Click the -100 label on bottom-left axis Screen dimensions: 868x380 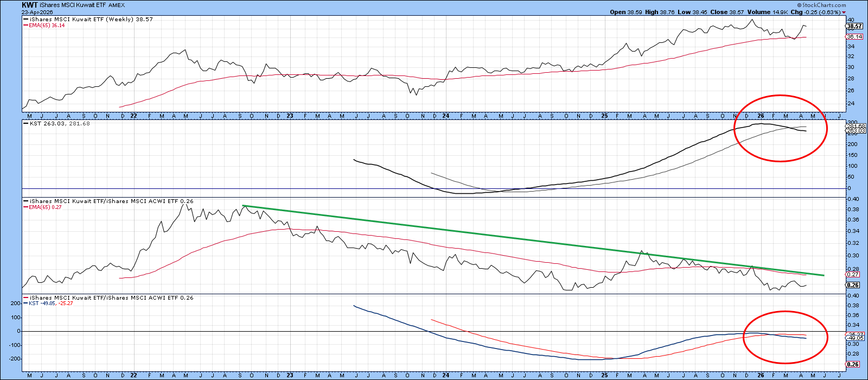coord(15,345)
